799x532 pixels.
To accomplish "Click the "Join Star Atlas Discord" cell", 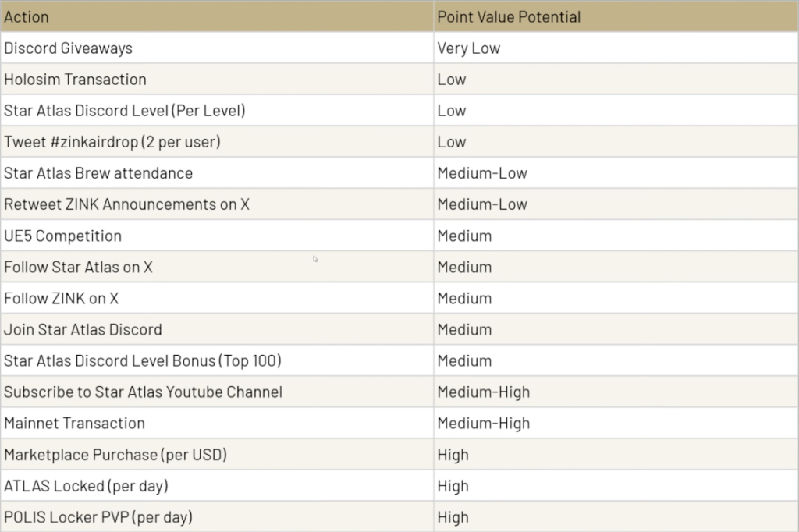I will click(83, 329).
